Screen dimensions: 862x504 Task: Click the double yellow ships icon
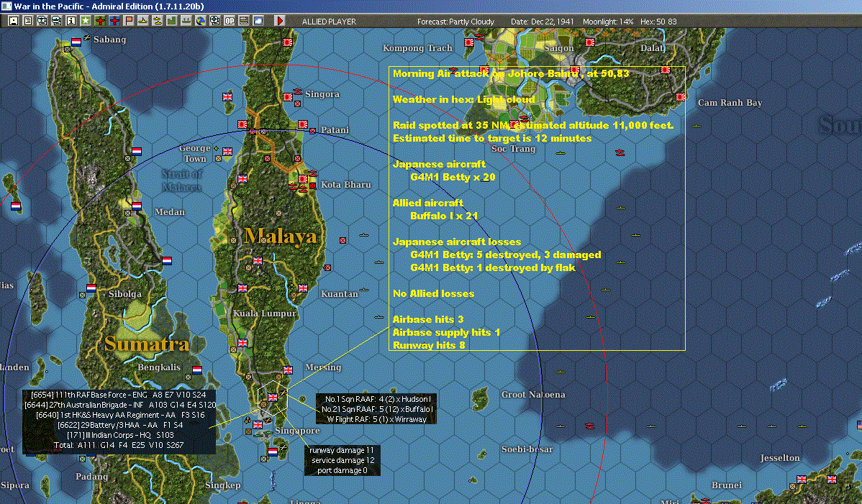click(158, 21)
